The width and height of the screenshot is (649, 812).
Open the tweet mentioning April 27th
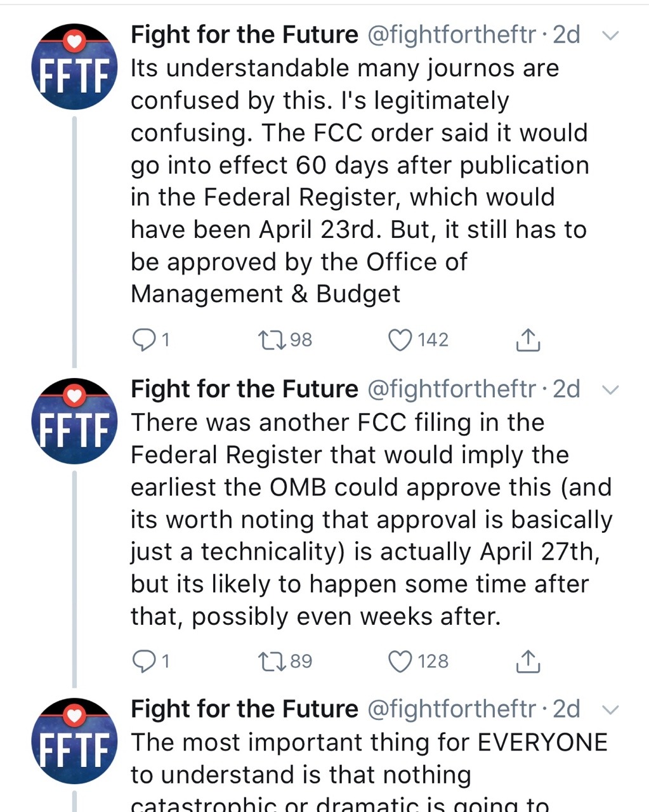(x=371, y=519)
